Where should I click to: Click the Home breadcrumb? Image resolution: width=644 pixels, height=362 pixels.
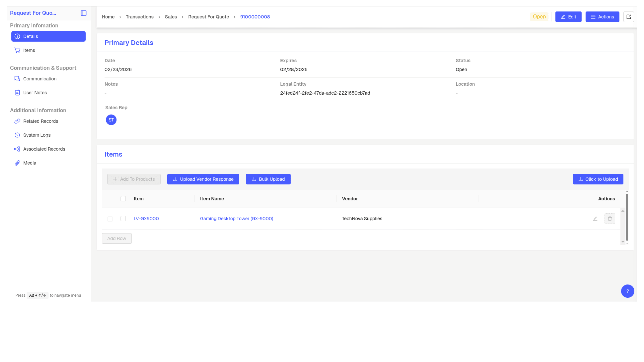tap(108, 17)
